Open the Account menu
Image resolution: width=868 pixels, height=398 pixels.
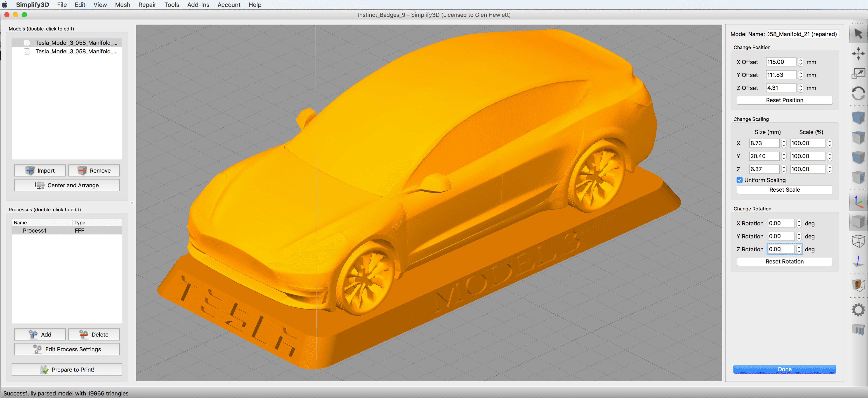pyautogui.click(x=229, y=5)
